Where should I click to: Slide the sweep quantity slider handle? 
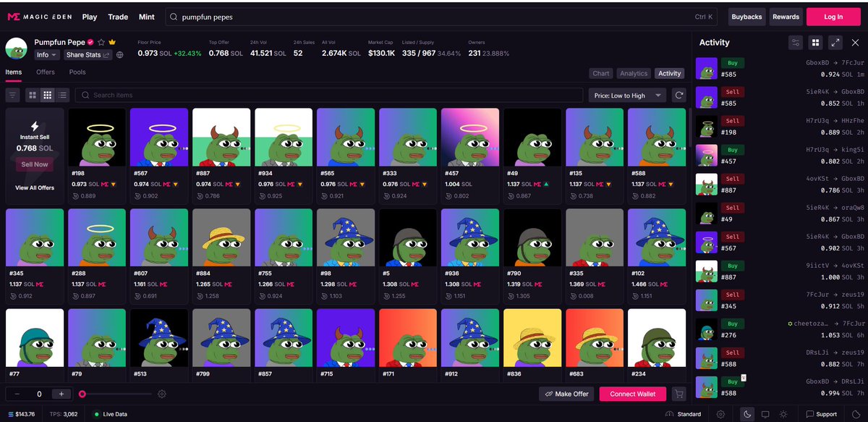(82, 394)
